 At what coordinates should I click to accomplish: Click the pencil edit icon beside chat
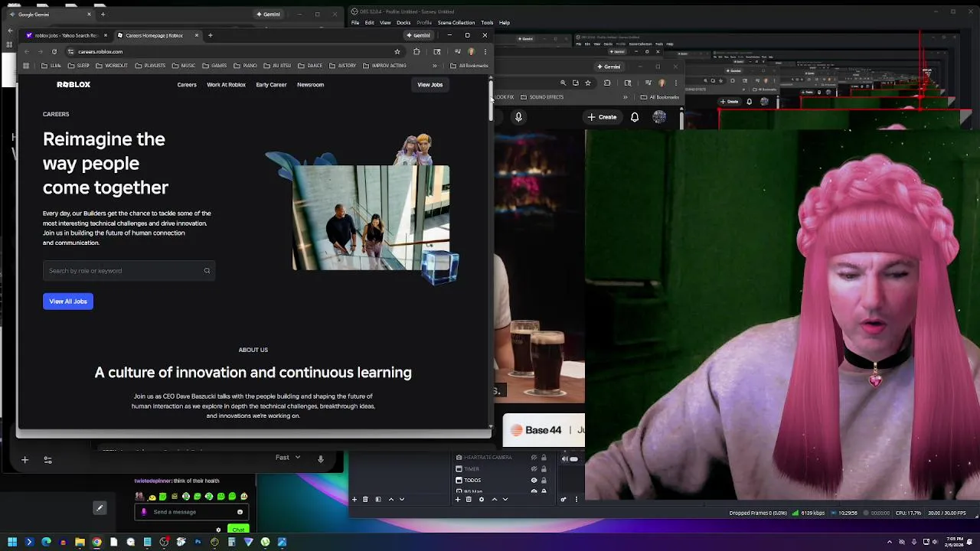click(100, 507)
